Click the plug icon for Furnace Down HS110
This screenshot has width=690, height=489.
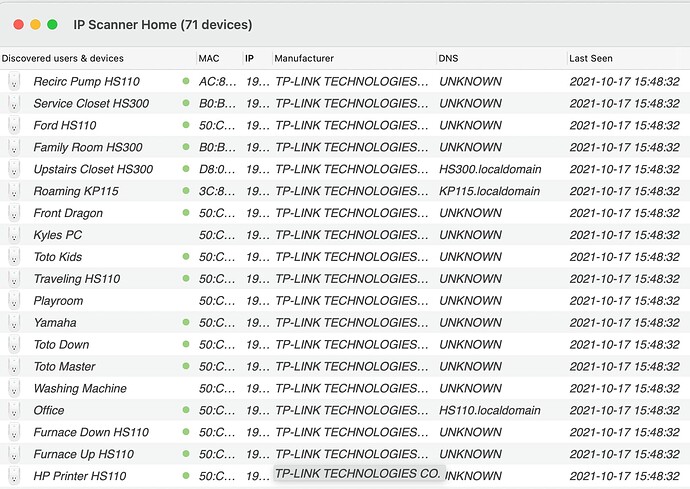tap(14, 432)
